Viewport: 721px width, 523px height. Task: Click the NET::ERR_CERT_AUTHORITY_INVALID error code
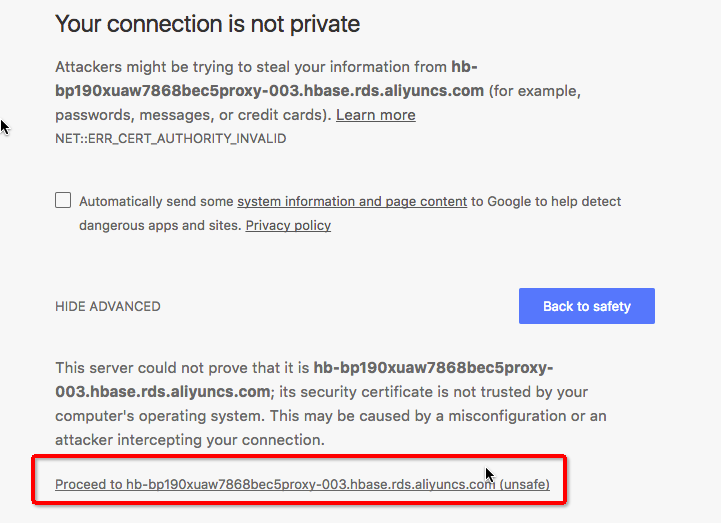(171, 138)
